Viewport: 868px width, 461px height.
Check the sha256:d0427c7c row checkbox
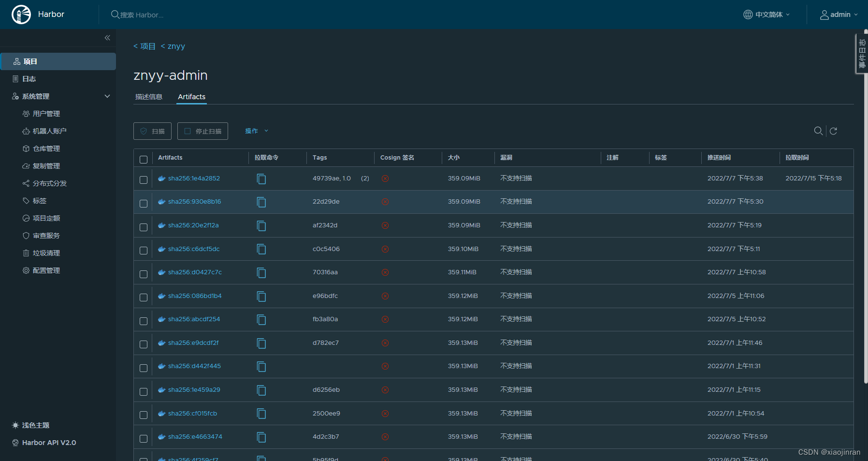click(x=144, y=274)
